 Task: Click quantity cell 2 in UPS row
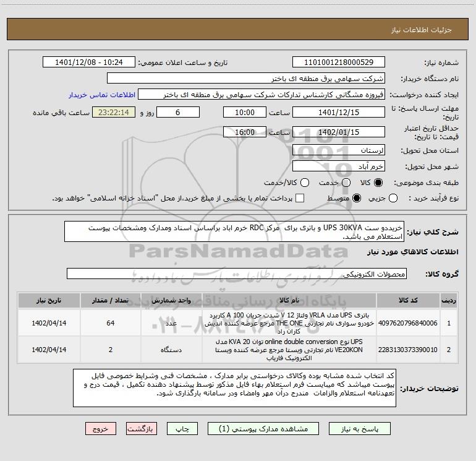(x=111, y=350)
